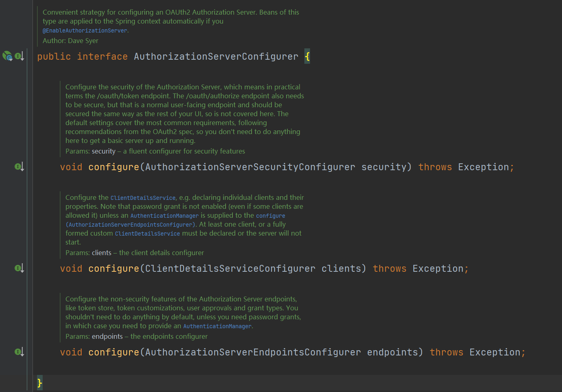Open ClientDetailsService link after 'formed custom'
The width and height of the screenshot is (562, 392).
click(148, 234)
